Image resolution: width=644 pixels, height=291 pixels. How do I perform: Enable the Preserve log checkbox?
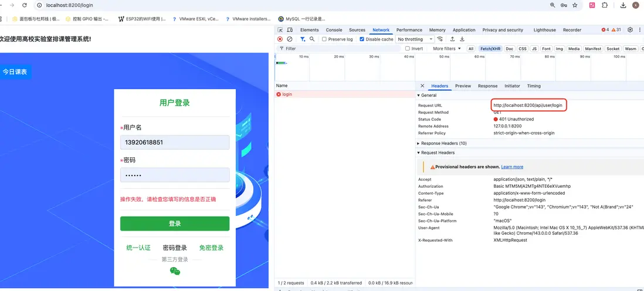click(324, 39)
